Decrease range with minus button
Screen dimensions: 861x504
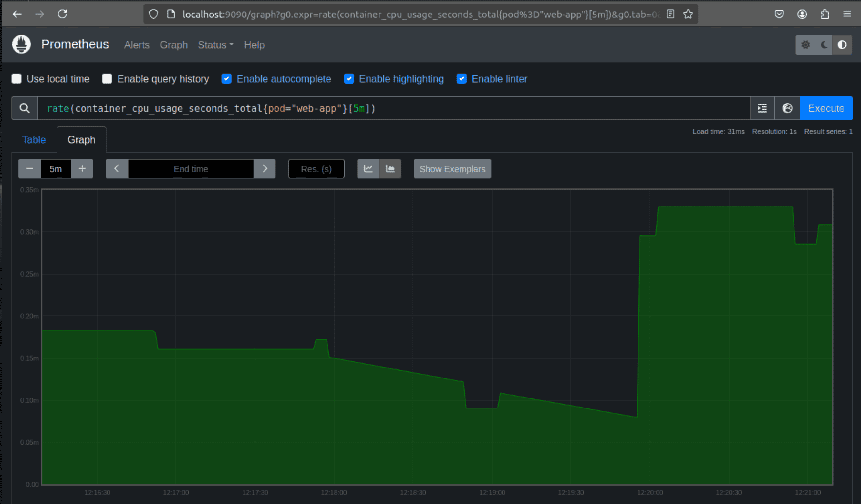pyautogui.click(x=29, y=169)
